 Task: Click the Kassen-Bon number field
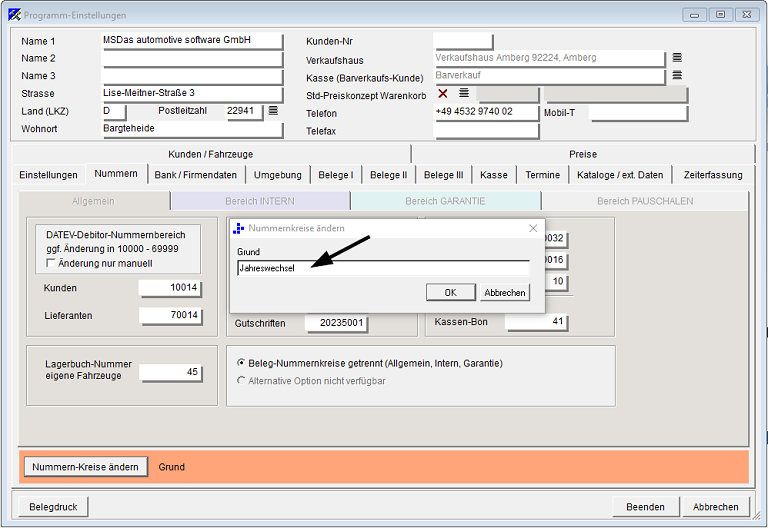536,322
